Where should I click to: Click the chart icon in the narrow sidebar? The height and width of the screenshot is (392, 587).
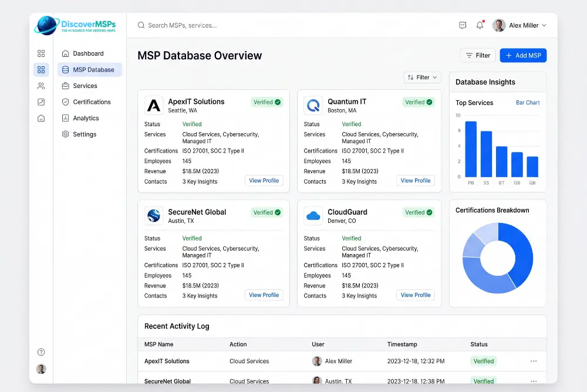41,102
